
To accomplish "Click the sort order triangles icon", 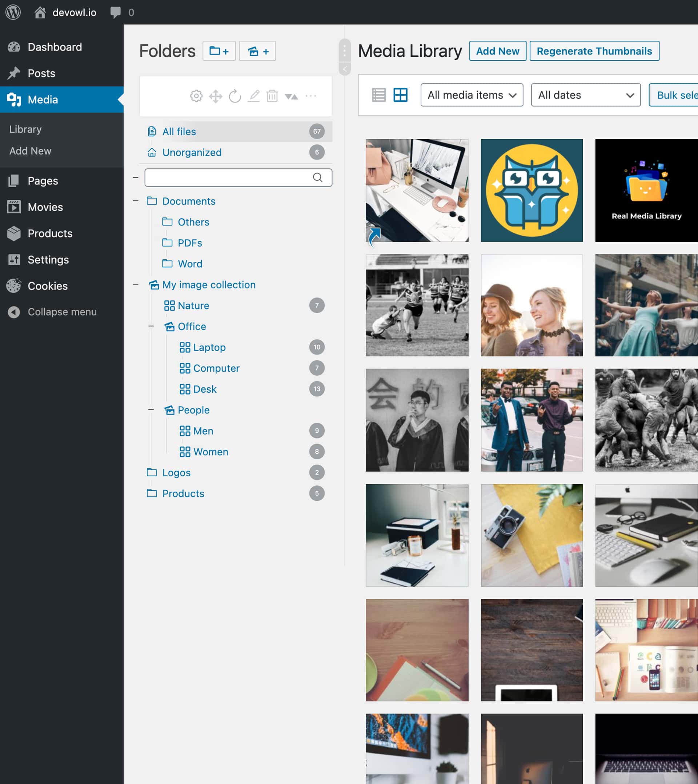I will pyautogui.click(x=292, y=96).
